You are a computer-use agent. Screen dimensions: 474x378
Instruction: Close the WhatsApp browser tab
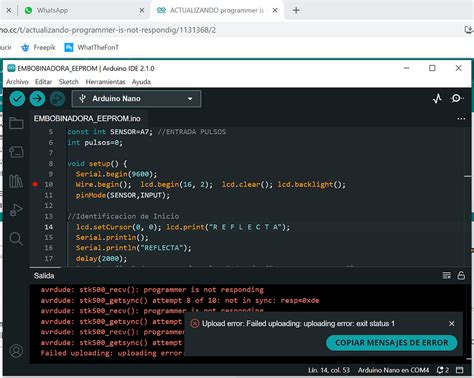click(142, 10)
